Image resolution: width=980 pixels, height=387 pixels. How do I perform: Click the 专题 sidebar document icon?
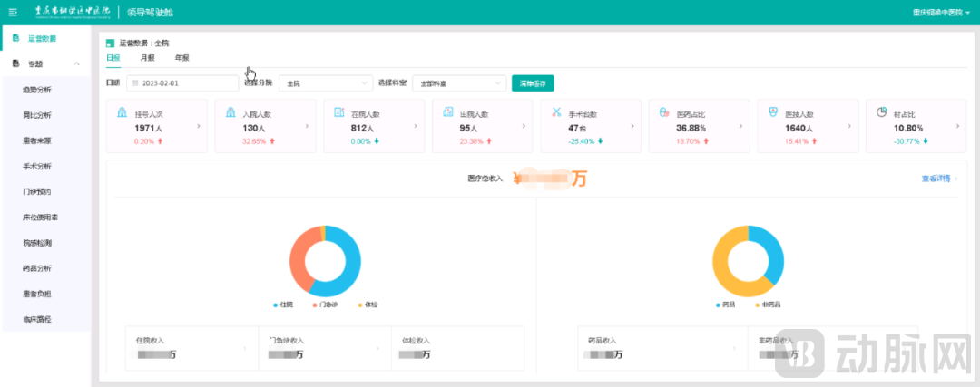(x=15, y=63)
